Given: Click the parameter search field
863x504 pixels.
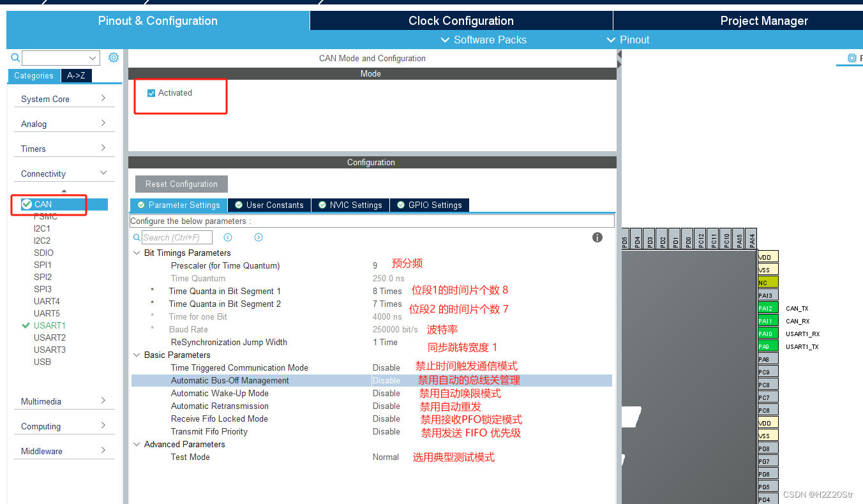Looking at the screenshot, I should click(177, 237).
